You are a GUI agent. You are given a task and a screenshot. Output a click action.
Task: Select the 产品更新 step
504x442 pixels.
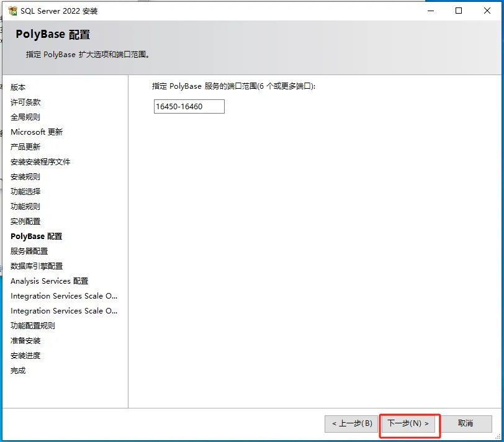pyautogui.click(x=25, y=147)
